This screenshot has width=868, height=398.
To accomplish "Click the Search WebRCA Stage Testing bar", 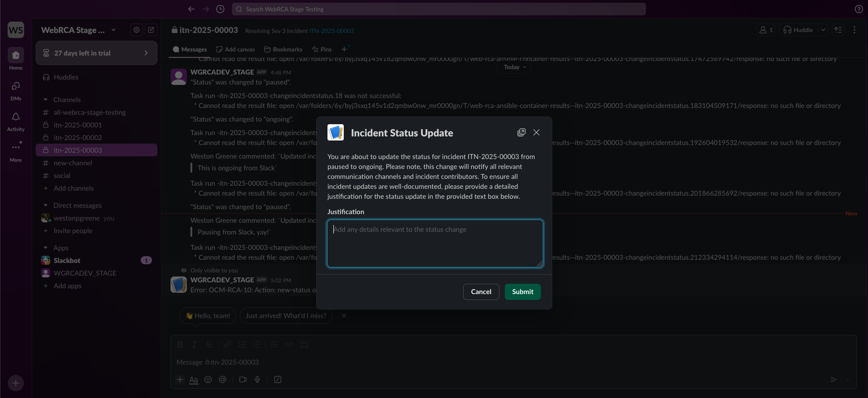I will [x=439, y=9].
